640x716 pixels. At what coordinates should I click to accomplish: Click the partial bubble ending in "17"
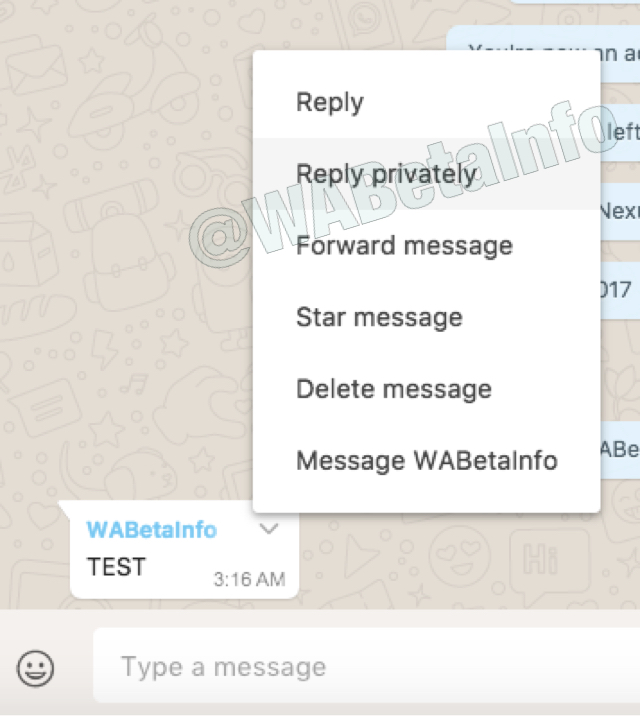pos(620,290)
